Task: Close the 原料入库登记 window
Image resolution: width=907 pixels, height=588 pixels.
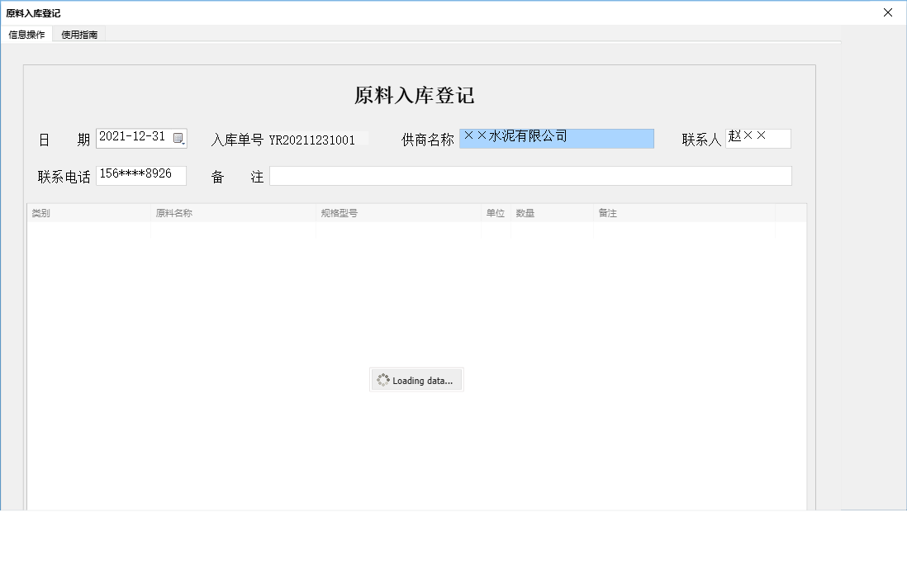Action: point(888,12)
